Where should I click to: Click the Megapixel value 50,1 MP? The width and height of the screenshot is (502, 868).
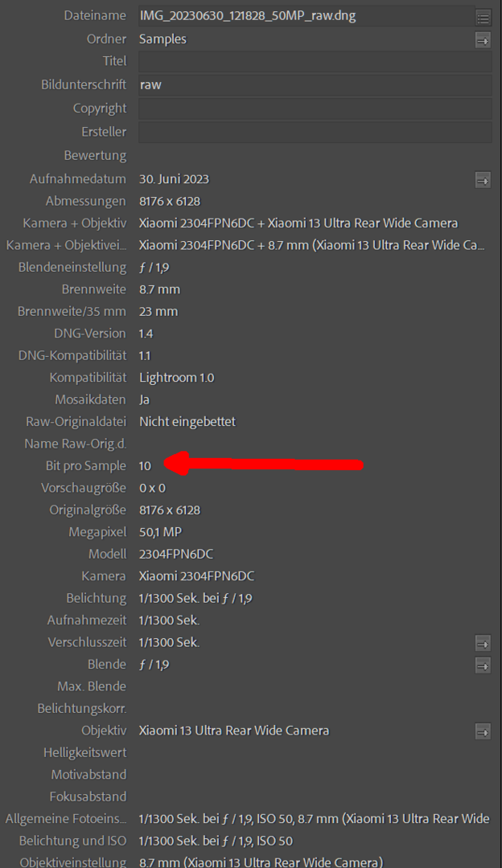pyautogui.click(x=161, y=532)
